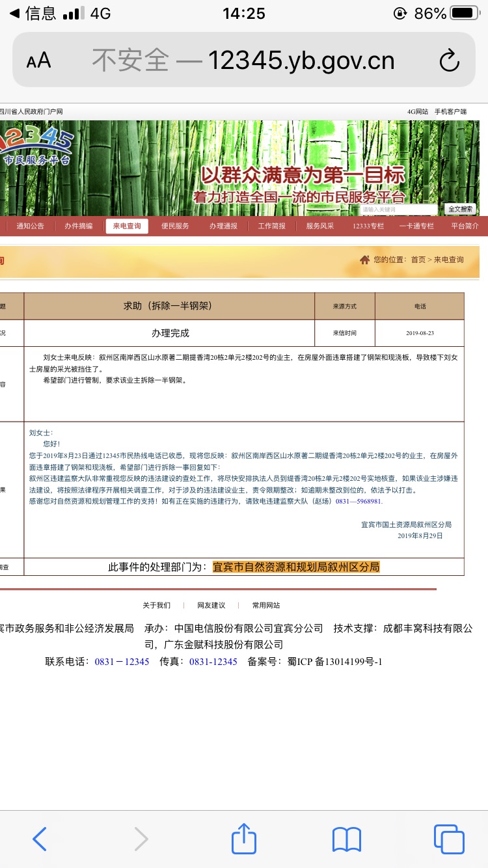Viewport: 488px width, 868px height.
Task: Tap the fax number 0831-12345
Action: (213, 662)
